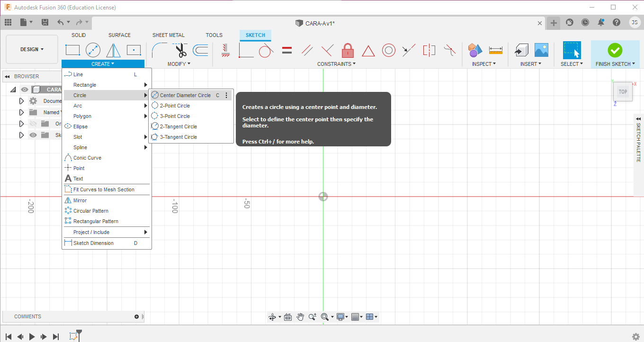
Task: Expand the Origin folder node
Action: coord(21,124)
